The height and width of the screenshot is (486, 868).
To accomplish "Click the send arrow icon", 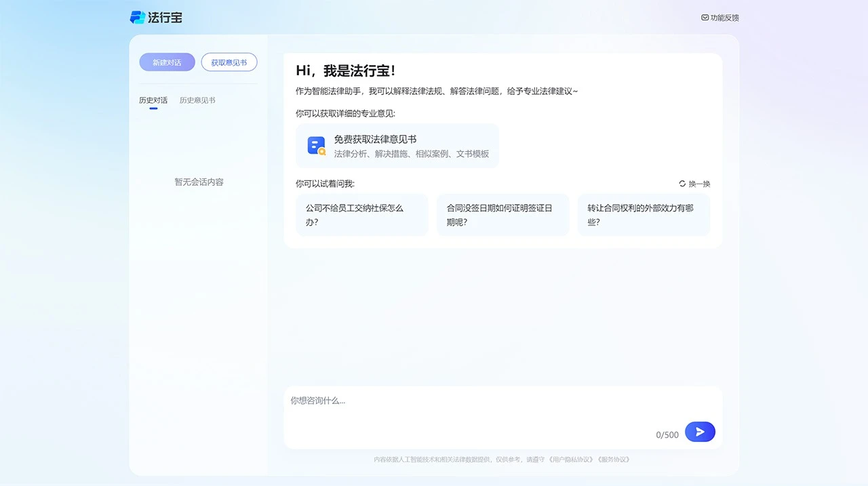I will coord(700,432).
